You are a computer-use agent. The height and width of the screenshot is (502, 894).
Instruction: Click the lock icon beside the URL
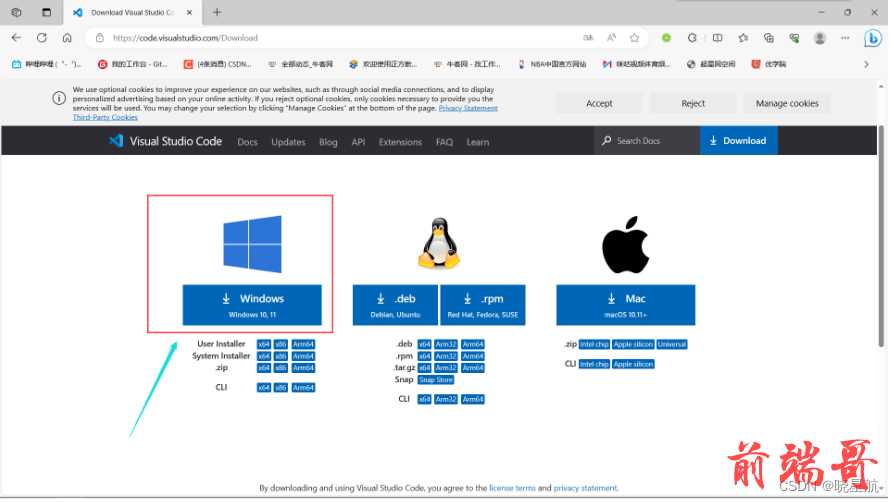(100, 38)
